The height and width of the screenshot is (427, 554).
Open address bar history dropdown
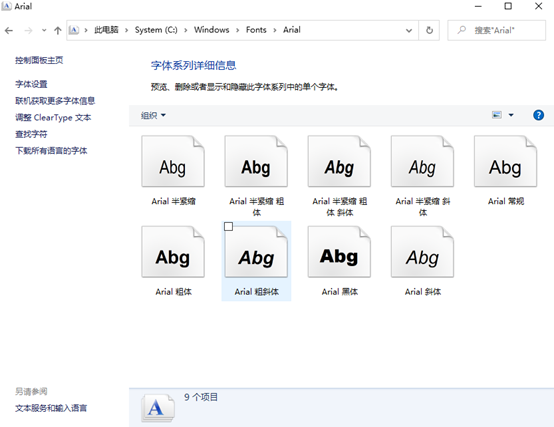tap(409, 31)
